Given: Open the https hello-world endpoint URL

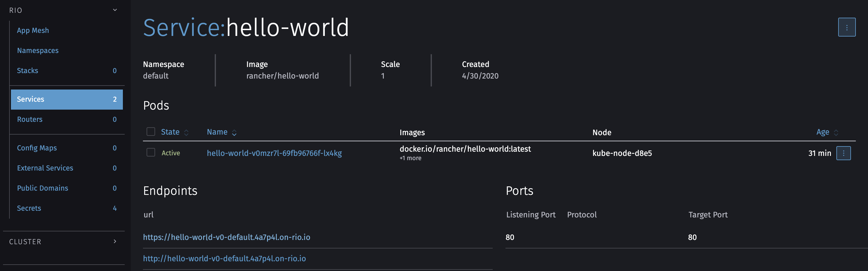Looking at the screenshot, I should tap(227, 237).
